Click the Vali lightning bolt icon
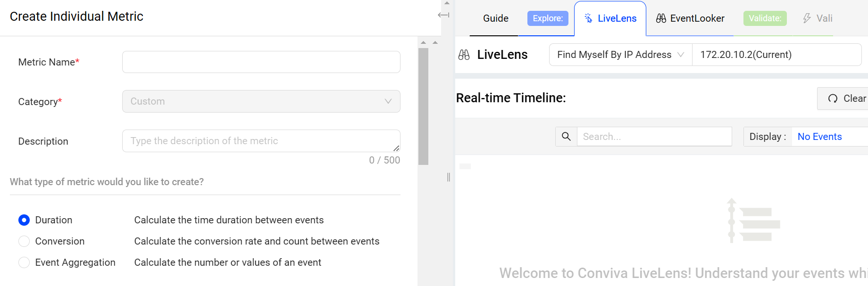The image size is (868, 286). click(x=807, y=18)
